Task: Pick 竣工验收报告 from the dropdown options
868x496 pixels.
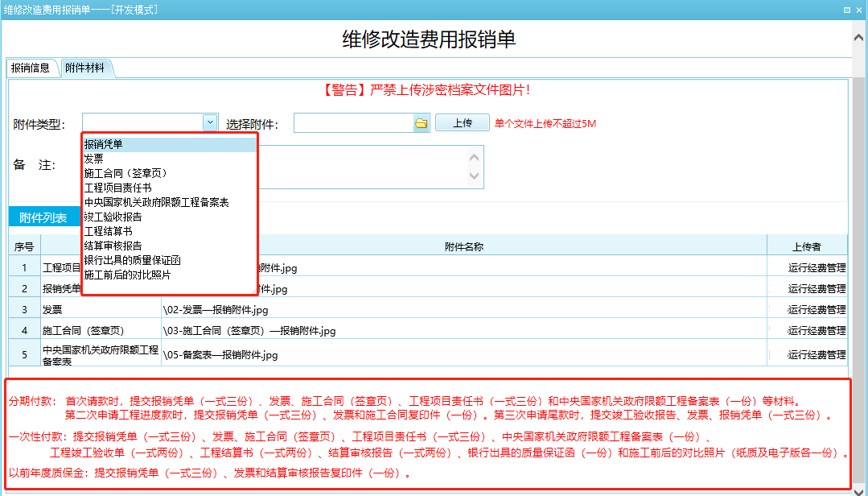Action: (113, 217)
